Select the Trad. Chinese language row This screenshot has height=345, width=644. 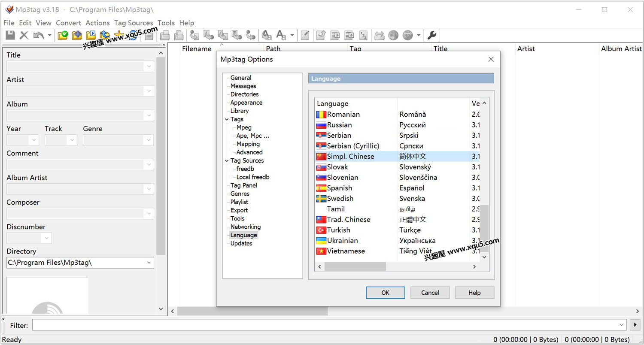tap(398, 219)
